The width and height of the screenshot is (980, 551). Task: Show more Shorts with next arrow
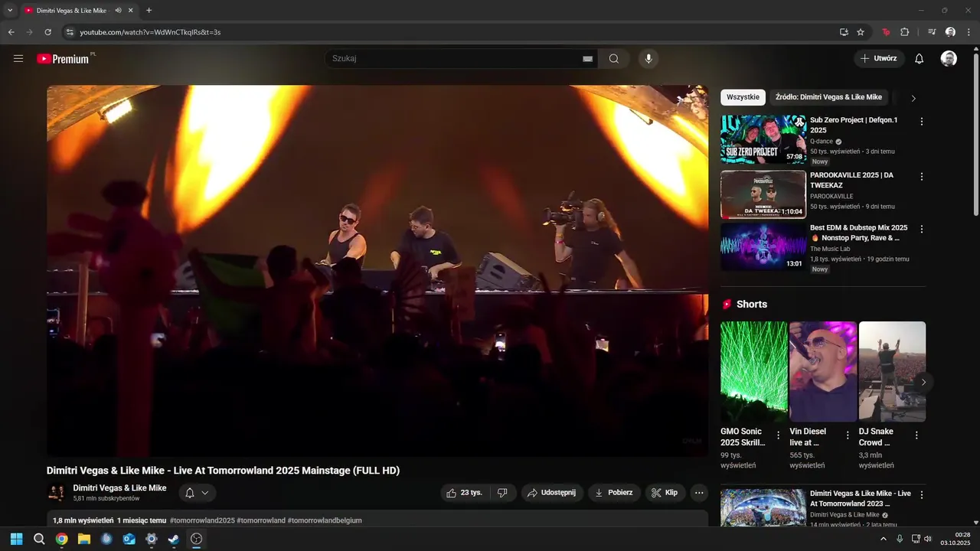(923, 382)
